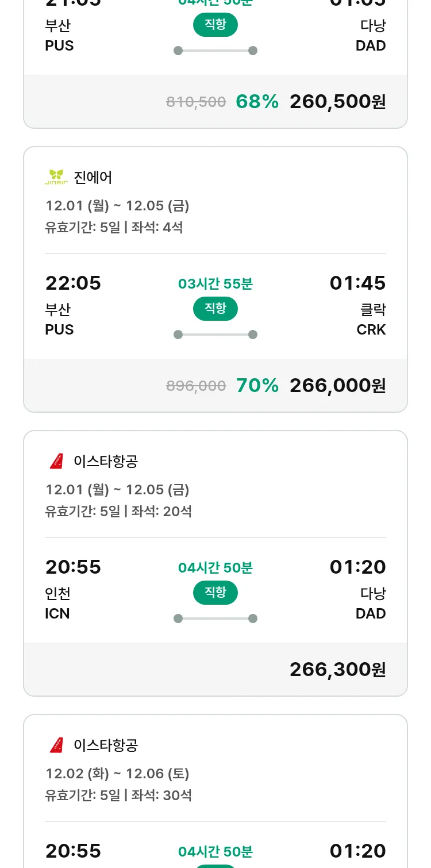Tap the Eastar logo on the 12.01 flight card

(x=56, y=461)
